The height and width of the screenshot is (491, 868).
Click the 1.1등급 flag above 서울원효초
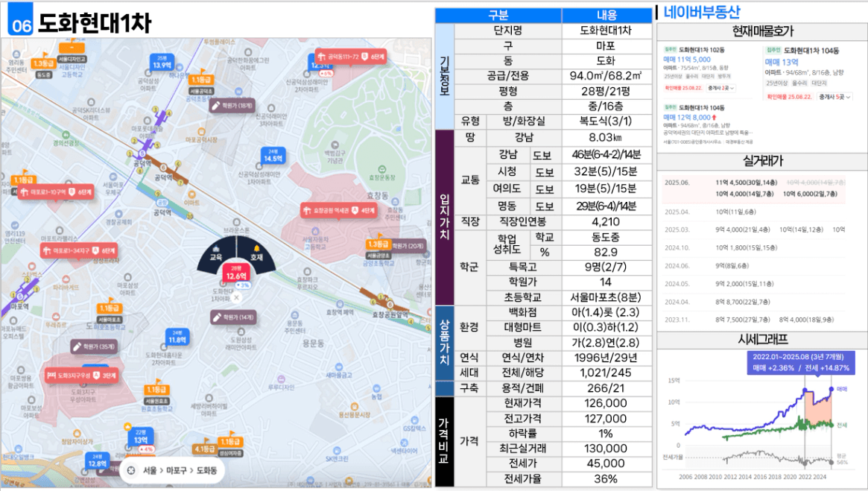pyautogui.click(x=156, y=390)
